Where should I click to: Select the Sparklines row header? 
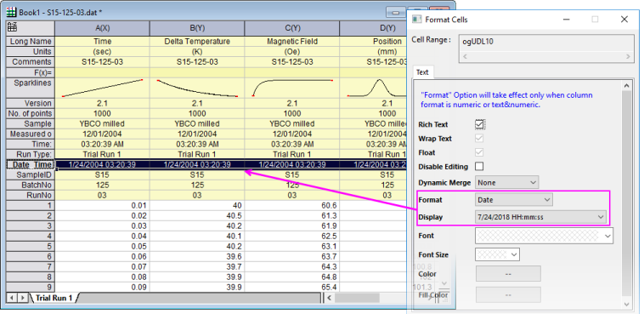31,88
